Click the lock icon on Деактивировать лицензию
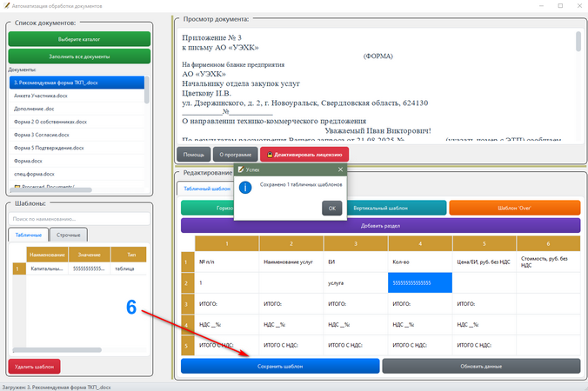 pos(270,155)
